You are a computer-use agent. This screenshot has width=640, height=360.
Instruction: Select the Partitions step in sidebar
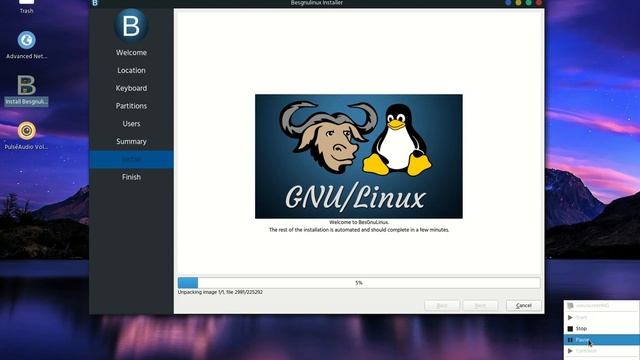click(131, 106)
